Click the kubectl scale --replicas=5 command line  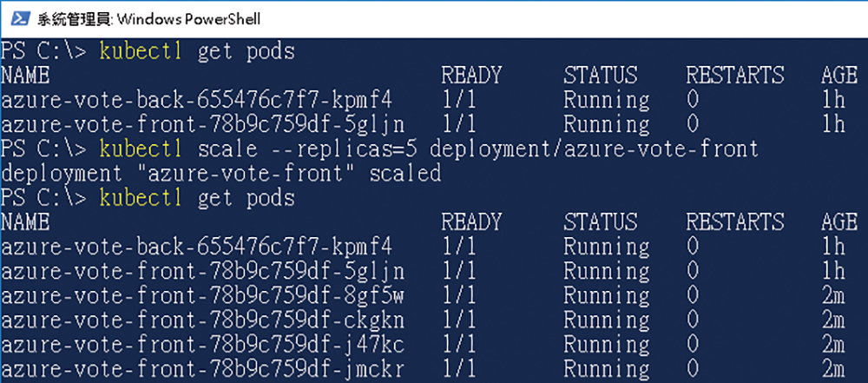click(429, 149)
